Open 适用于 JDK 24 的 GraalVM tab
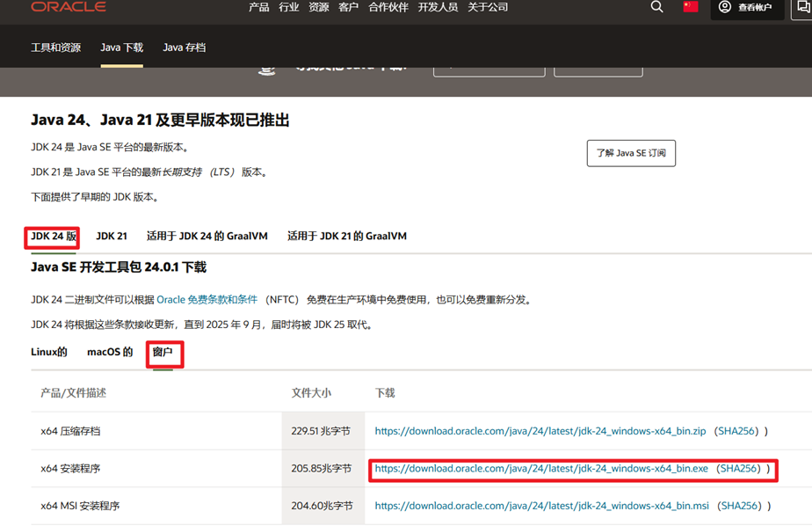 (x=207, y=237)
